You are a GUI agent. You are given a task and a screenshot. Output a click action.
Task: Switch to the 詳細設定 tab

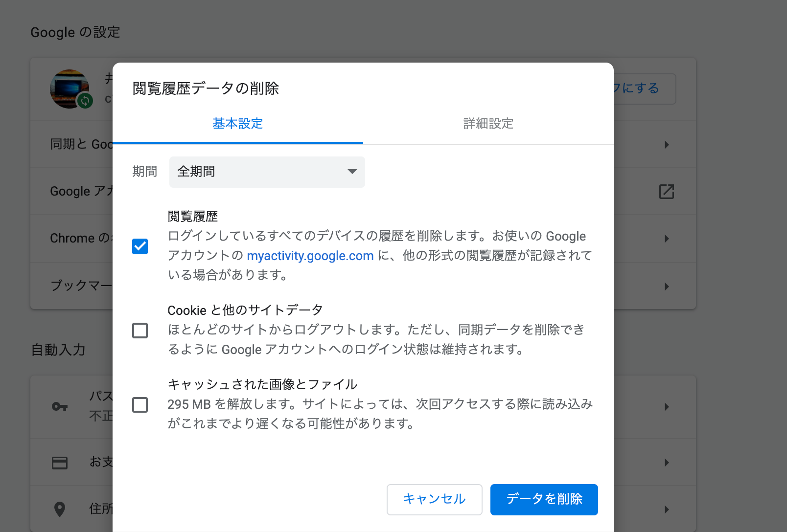(x=488, y=124)
